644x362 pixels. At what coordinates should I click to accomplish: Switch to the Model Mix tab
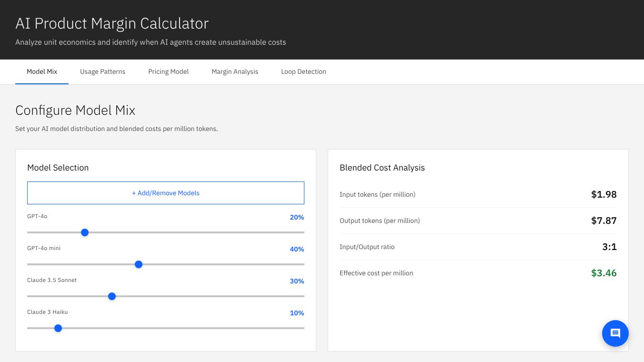(x=42, y=72)
